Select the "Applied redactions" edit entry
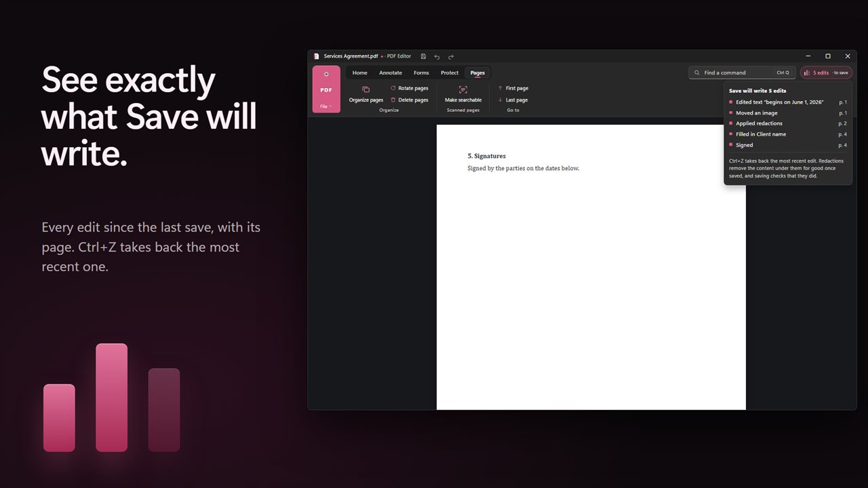868x488 pixels. pos(788,123)
